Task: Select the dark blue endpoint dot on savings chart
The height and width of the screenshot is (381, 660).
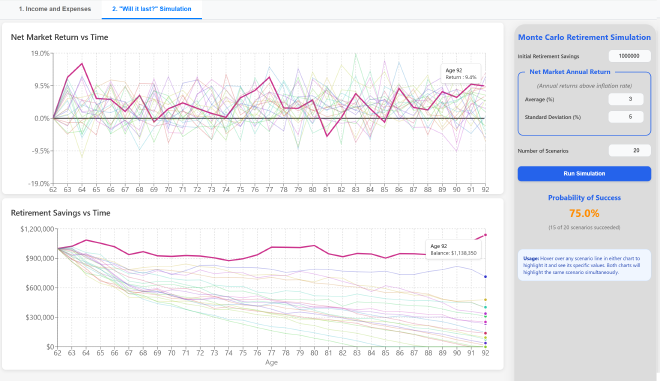Action: pos(485,277)
